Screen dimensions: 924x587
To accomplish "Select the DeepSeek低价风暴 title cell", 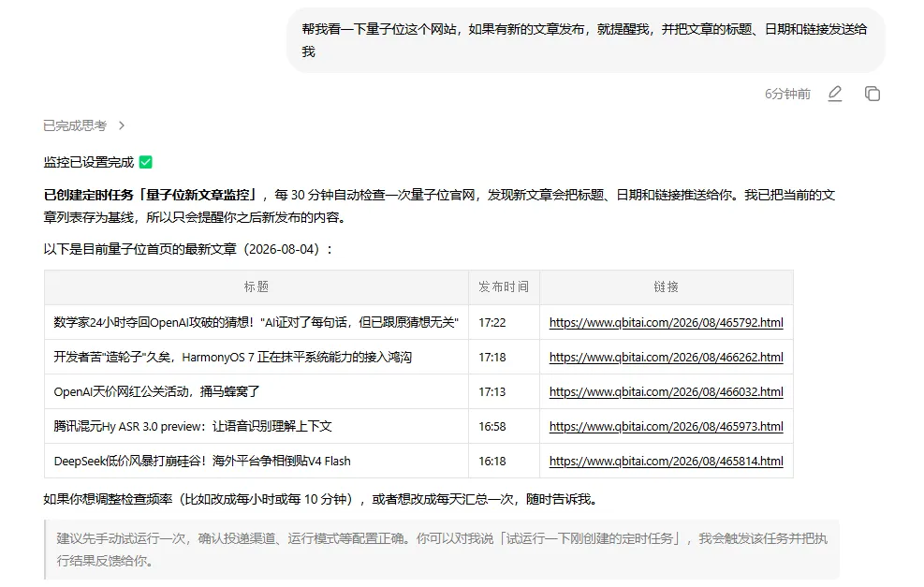I will coord(257,461).
